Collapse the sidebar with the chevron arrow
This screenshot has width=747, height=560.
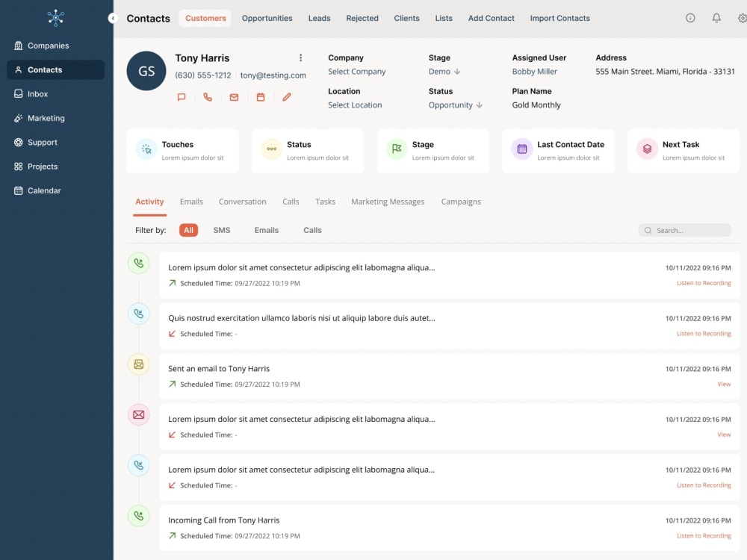coord(113,18)
